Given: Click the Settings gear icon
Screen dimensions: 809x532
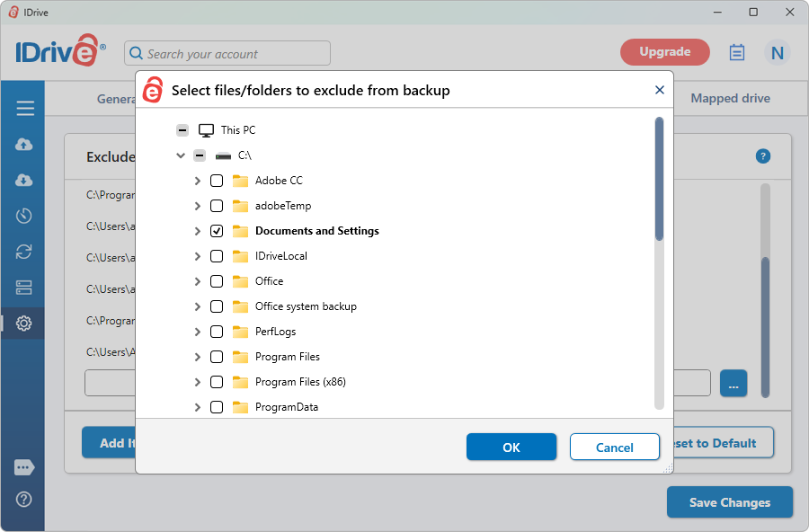Looking at the screenshot, I should [24, 323].
